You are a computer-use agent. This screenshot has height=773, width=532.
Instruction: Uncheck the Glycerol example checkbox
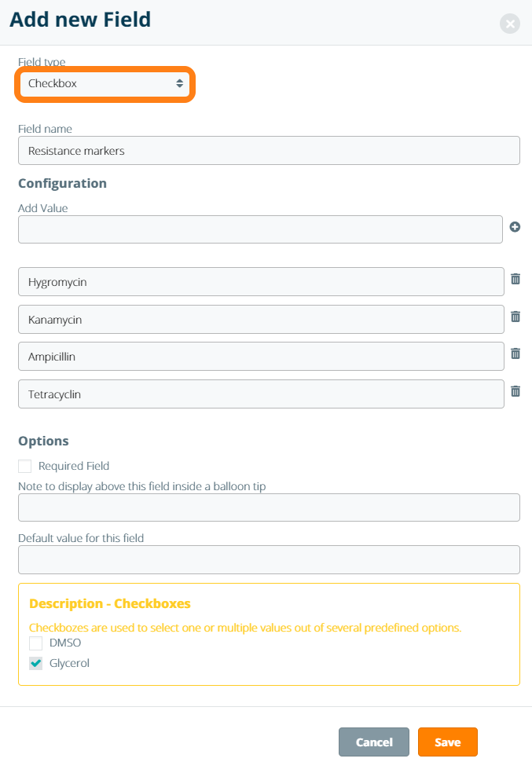[36, 664]
